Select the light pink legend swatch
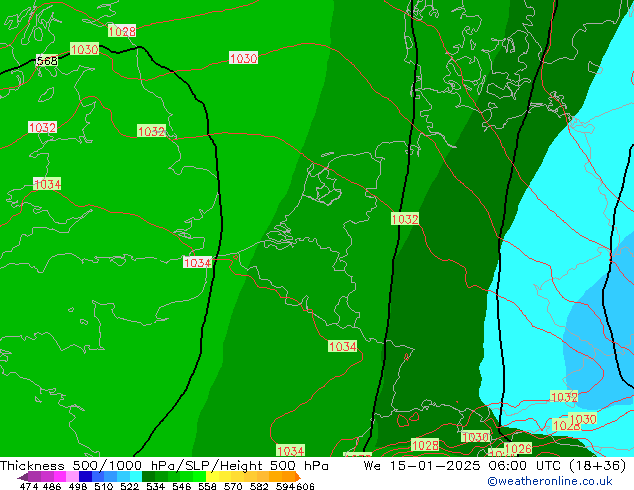The image size is (634, 490). [72, 477]
